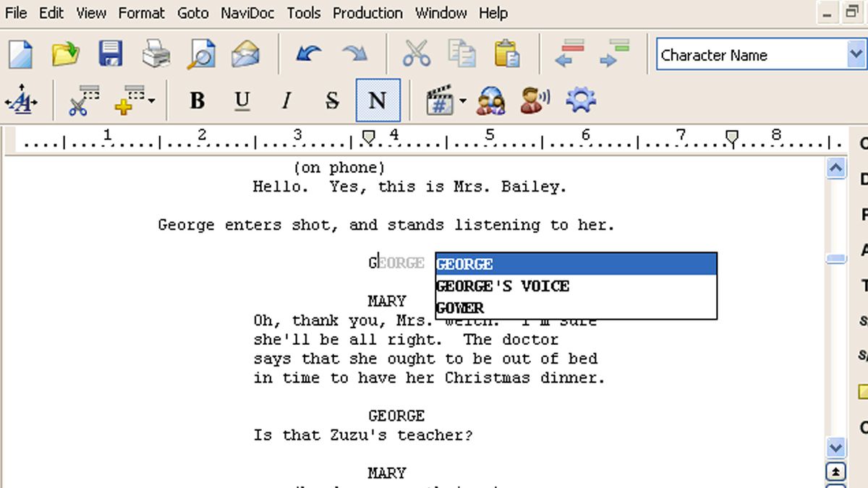Open the Production menu
Viewport: 868px width, 488px height.
click(367, 12)
